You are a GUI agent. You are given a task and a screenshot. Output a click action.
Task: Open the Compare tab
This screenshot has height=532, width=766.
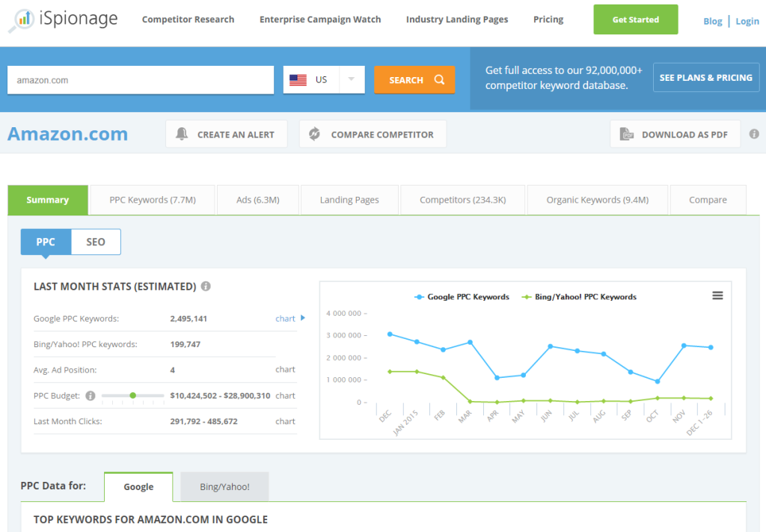click(x=708, y=200)
